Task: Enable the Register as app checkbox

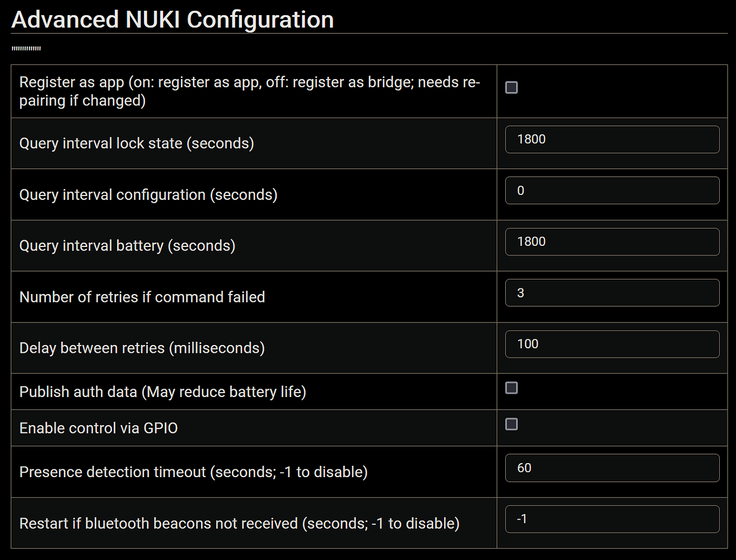Action: point(511,87)
